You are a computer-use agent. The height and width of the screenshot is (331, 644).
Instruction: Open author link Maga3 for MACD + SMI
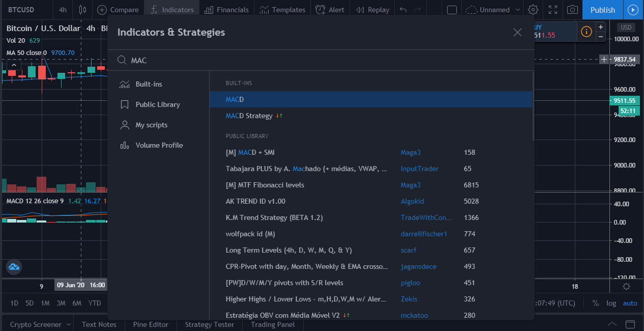(411, 152)
